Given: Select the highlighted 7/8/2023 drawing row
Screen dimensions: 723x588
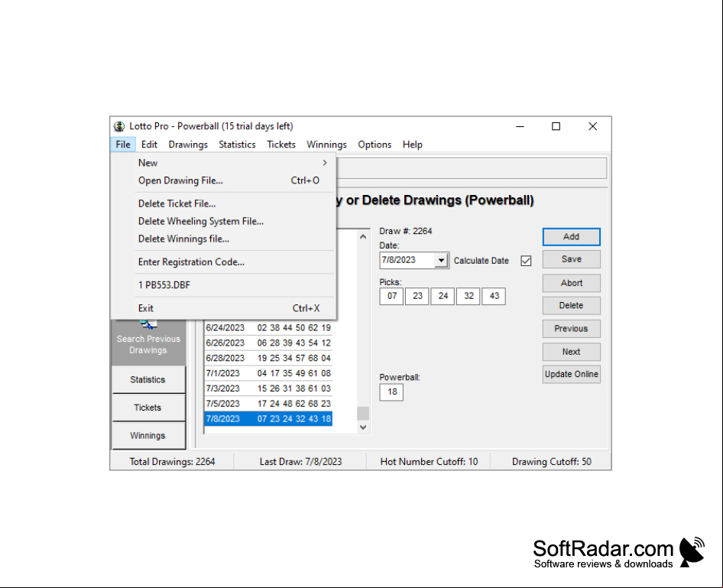Looking at the screenshot, I should tap(268, 419).
